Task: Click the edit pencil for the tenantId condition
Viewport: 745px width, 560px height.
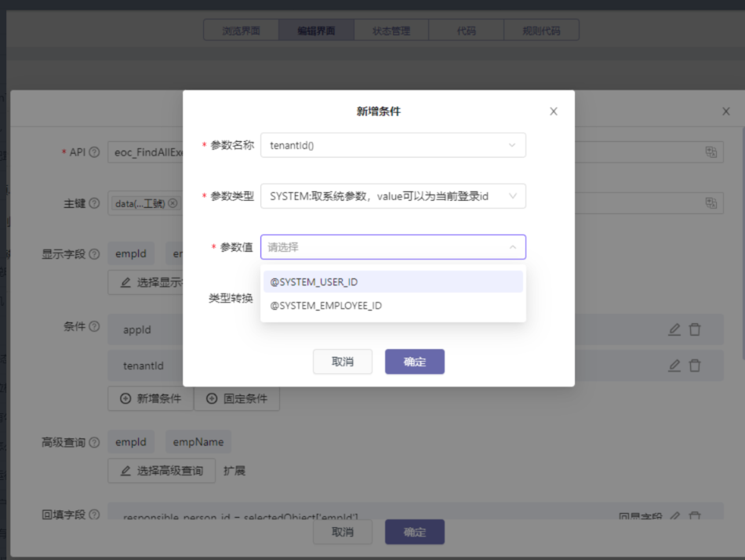Action: 674,365
